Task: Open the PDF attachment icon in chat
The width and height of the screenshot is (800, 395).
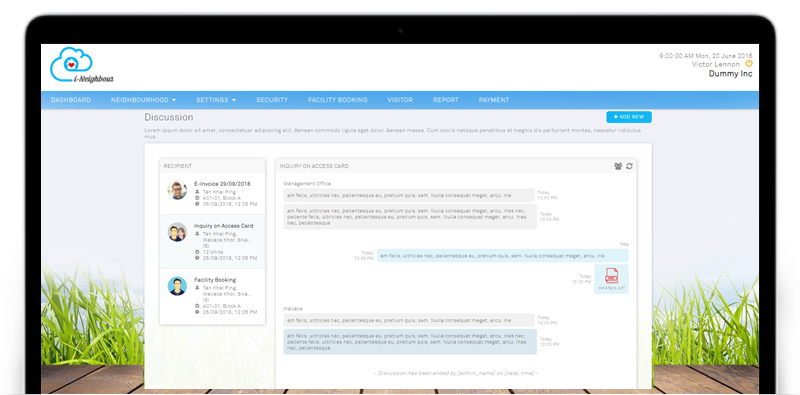Action: point(611,276)
